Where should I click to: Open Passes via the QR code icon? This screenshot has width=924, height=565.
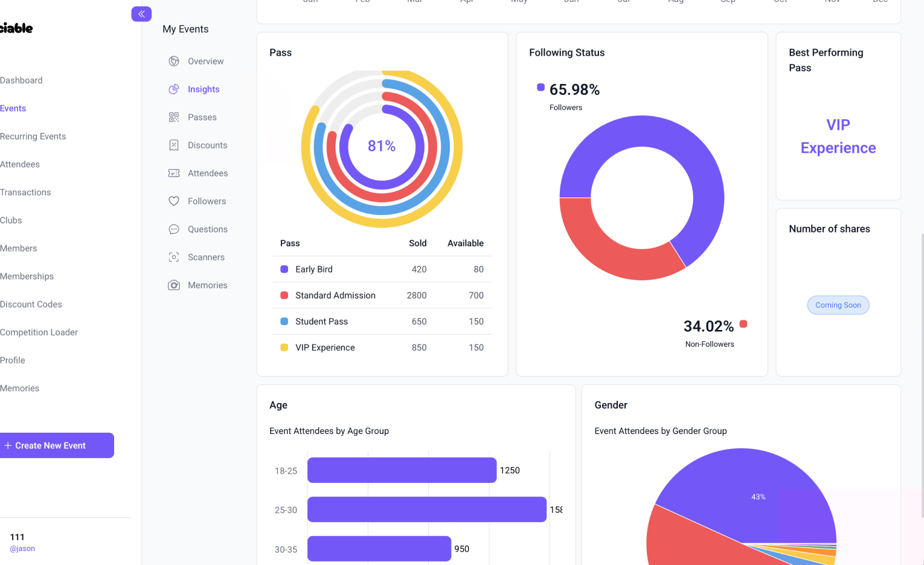[x=174, y=117]
